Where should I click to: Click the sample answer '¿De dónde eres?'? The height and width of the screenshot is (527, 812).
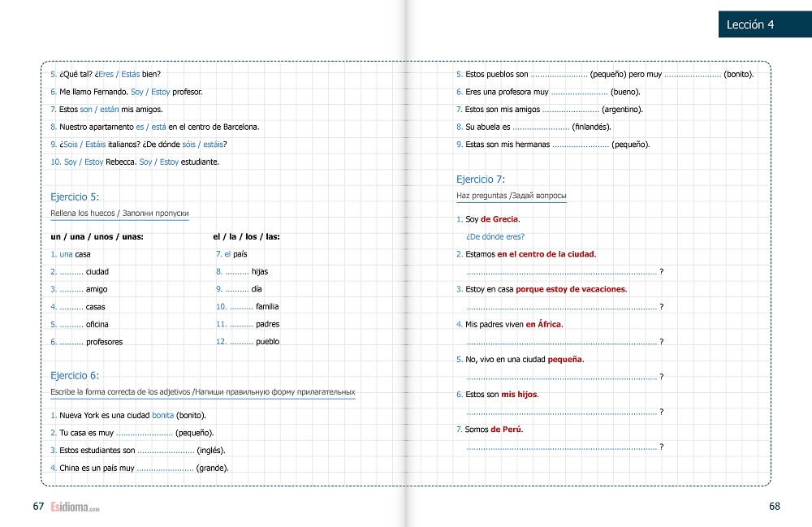pos(495,237)
